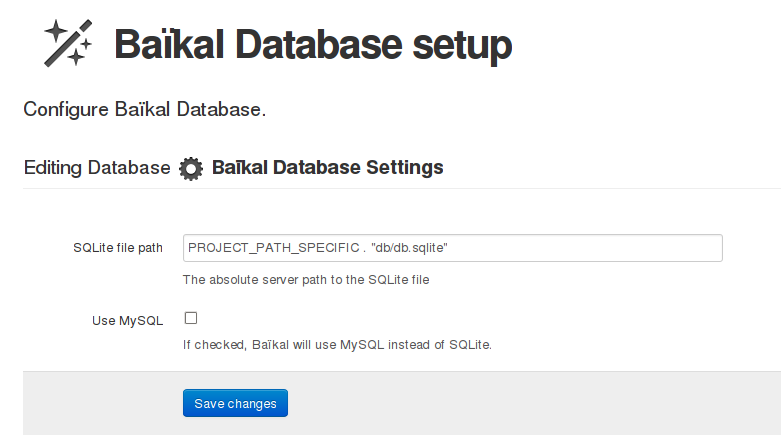The width and height of the screenshot is (781, 448).
Task: Click the Editing Database text
Action: (x=97, y=167)
